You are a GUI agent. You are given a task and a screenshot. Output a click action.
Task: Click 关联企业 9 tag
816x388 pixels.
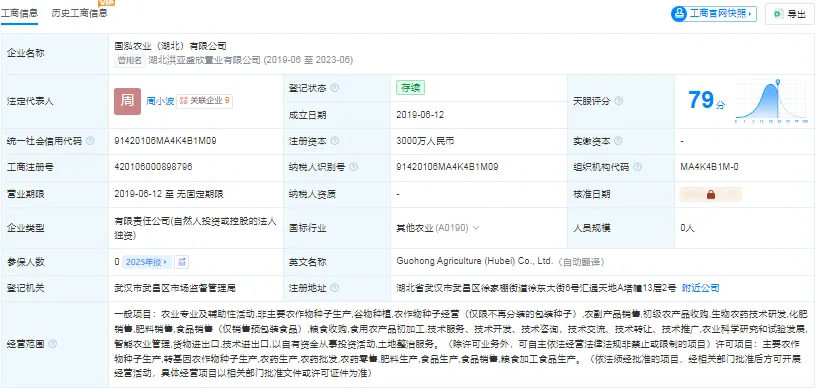[x=205, y=101]
